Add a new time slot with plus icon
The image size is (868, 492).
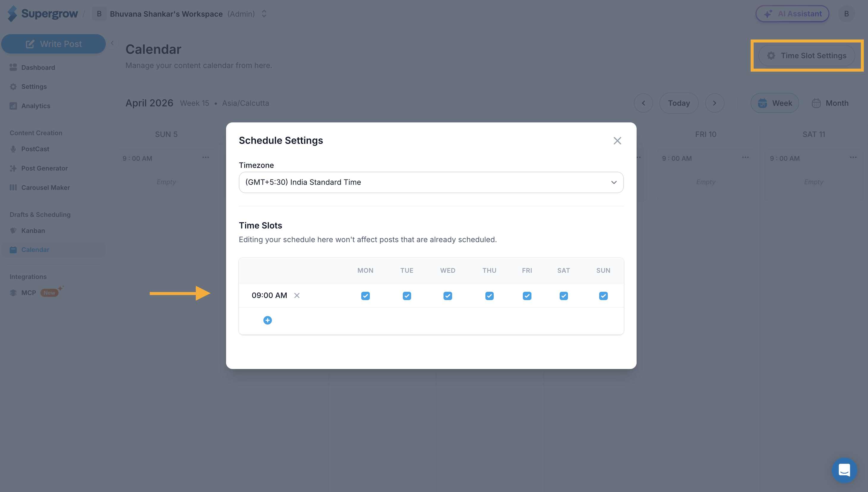(267, 320)
